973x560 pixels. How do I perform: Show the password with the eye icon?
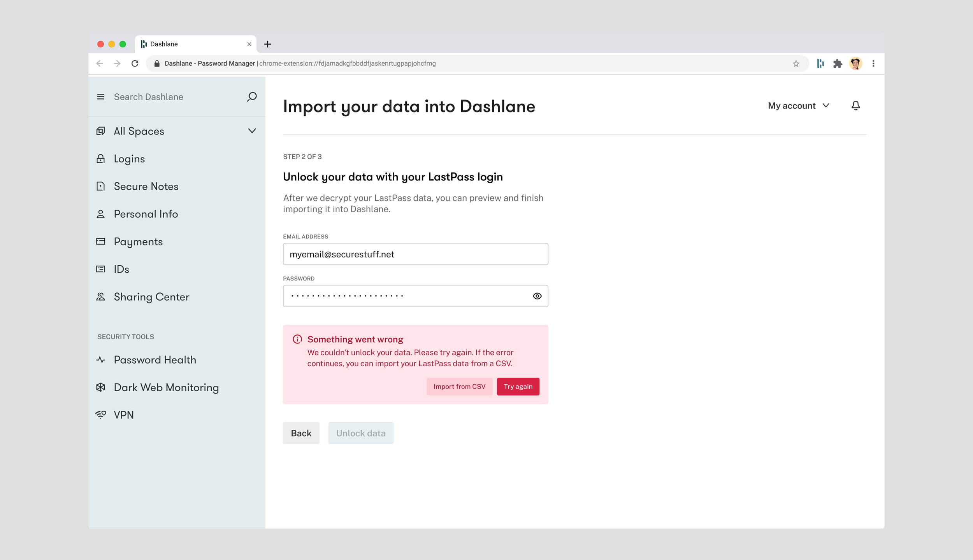[537, 296]
